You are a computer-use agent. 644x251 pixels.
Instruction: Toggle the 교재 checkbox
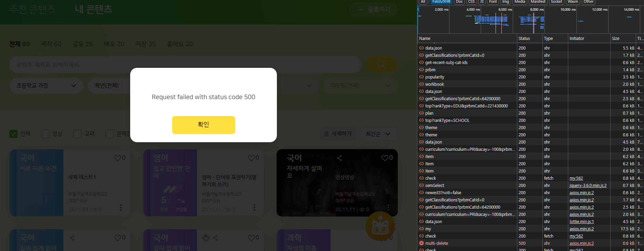tap(77, 134)
